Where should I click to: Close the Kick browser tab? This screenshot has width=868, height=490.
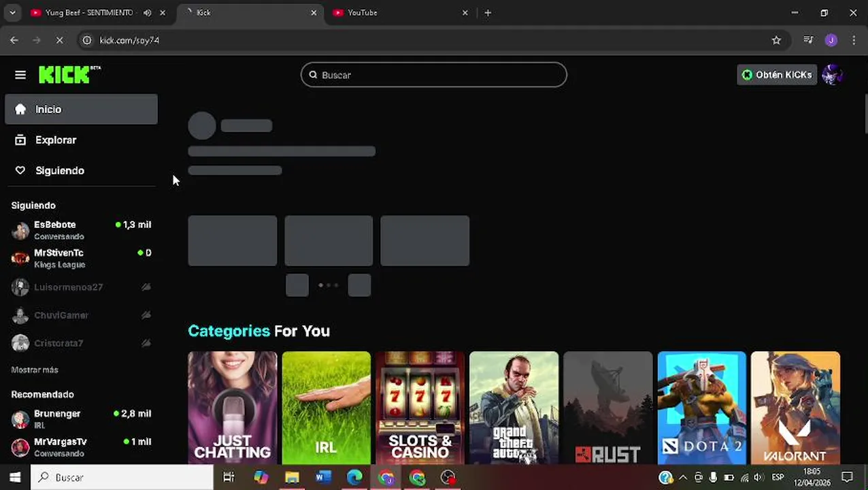tap(314, 12)
